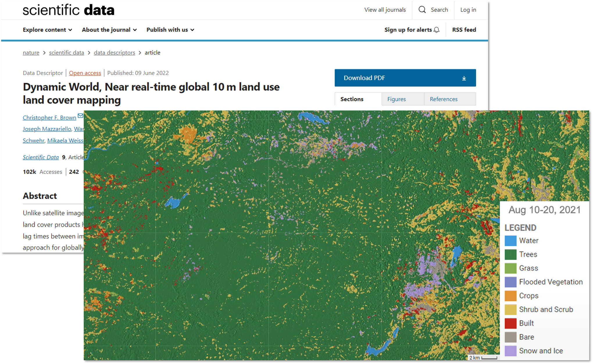Switch to the References tab

444,99
